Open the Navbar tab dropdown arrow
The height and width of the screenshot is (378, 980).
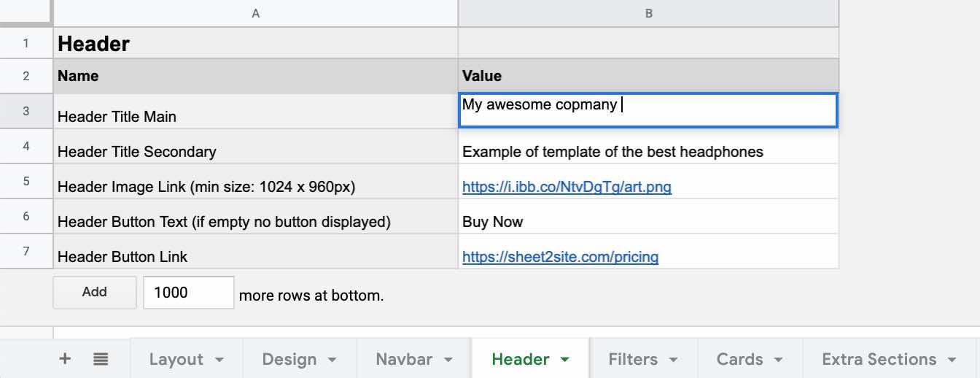[448, 360]
